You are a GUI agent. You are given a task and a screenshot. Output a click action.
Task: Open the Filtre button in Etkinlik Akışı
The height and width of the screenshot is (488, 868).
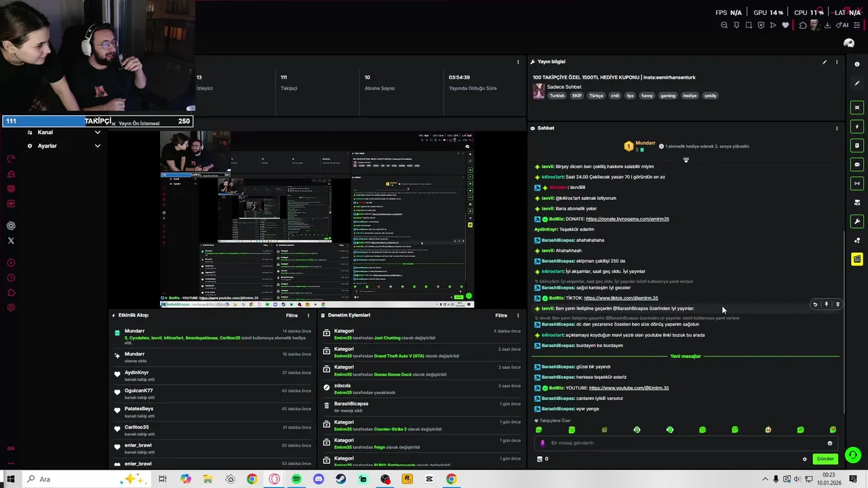292,315
